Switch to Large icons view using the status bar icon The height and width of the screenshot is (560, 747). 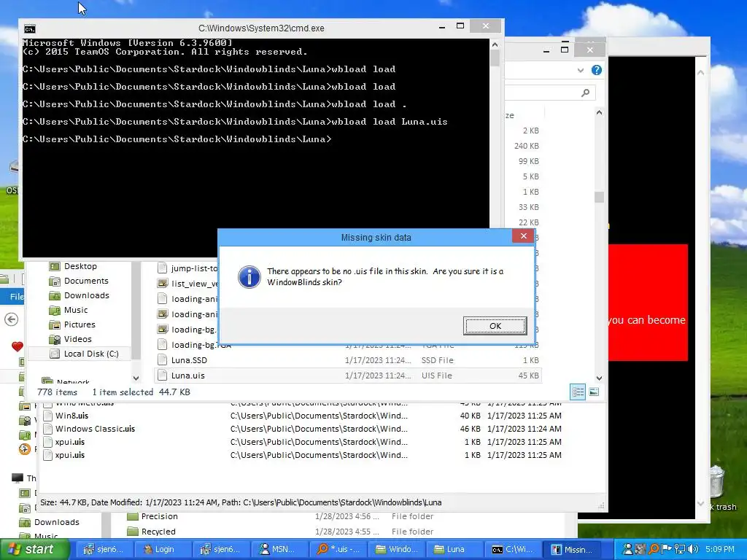(x=594, y=392)
